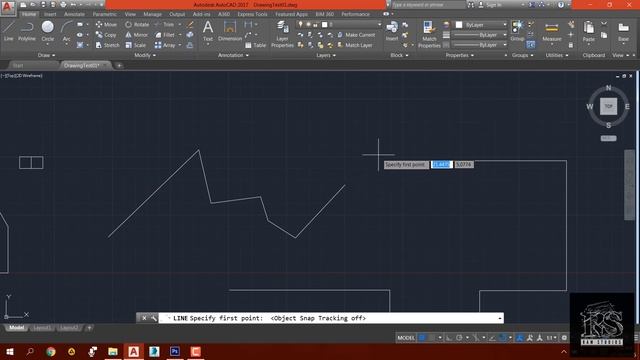Expand the Draw panel
640x360 pixels.
[46, 55]
